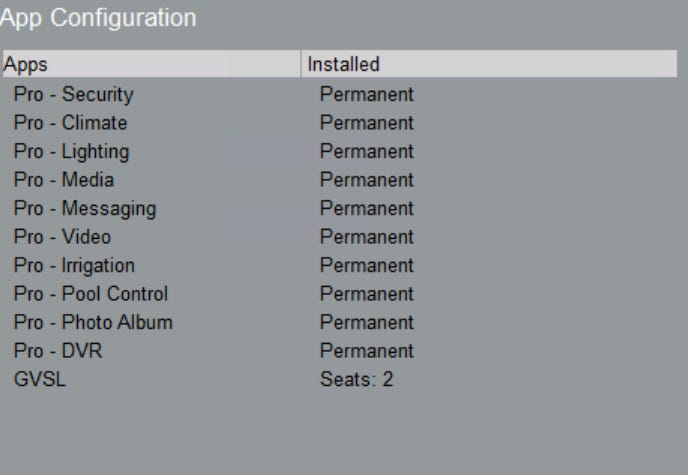The width and height of the screenshot is (688, 475).
Task: Click Permanent status for Pro - Pool Control
Action: [367, 294]
